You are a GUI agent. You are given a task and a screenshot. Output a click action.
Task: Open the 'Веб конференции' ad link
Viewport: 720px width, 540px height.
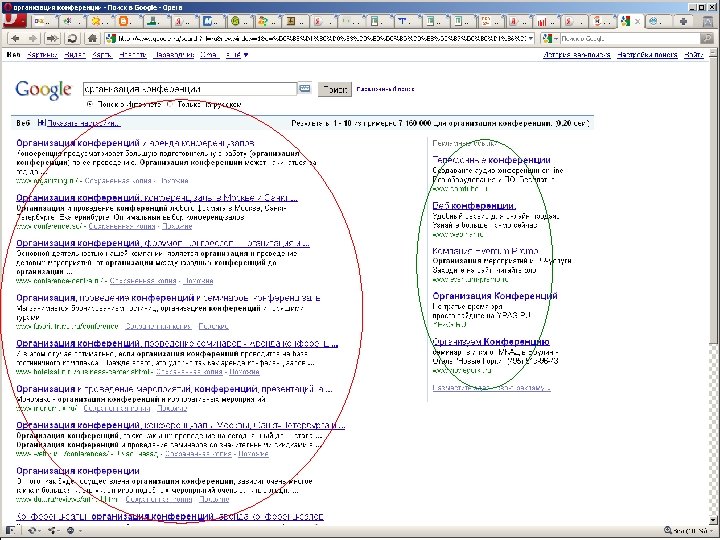pos(474,205)
